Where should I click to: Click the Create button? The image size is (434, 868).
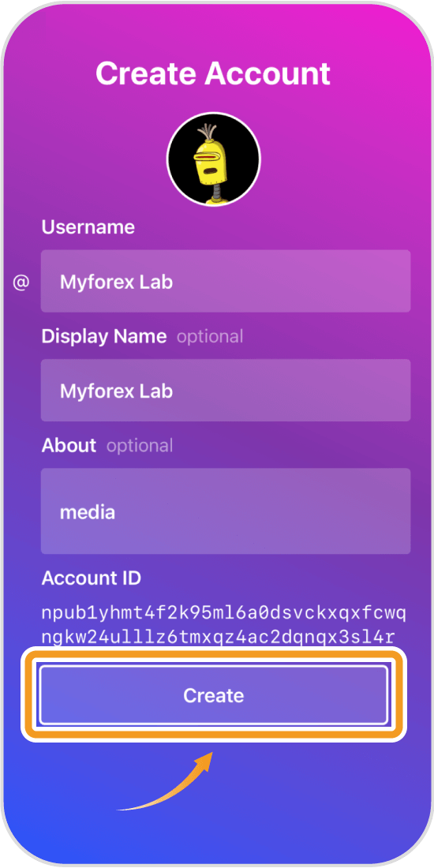(214, 694)
